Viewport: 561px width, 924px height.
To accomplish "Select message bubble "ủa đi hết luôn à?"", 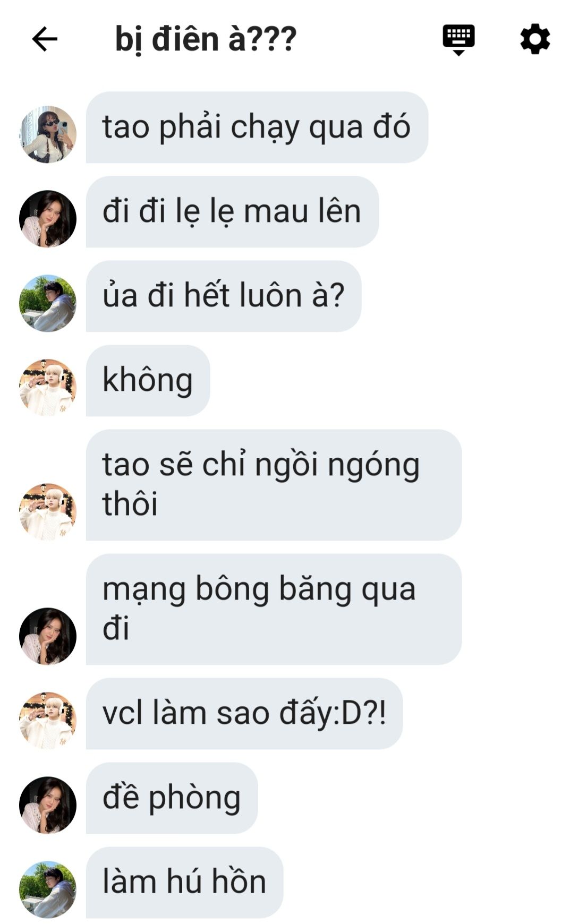I will click(x=224, y=296).
